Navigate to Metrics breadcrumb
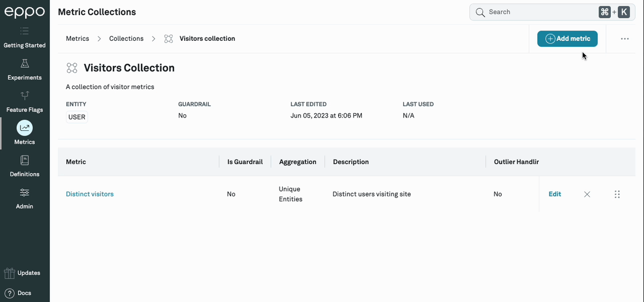 pyautogui.click(x=77, y=39)
